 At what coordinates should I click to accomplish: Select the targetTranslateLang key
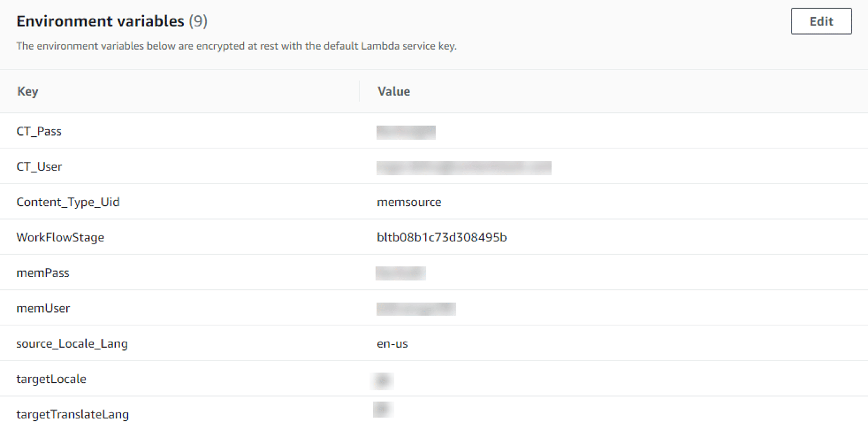click(x=72, y=414)
